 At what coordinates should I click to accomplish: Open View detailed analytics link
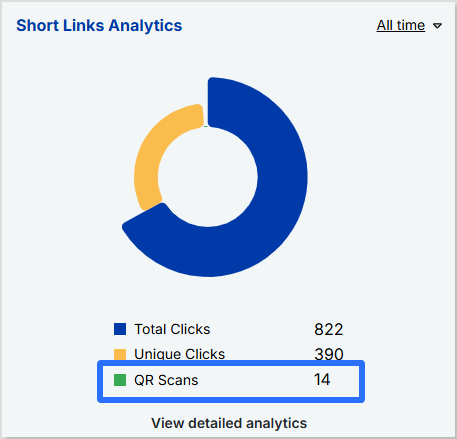(229, 423)
